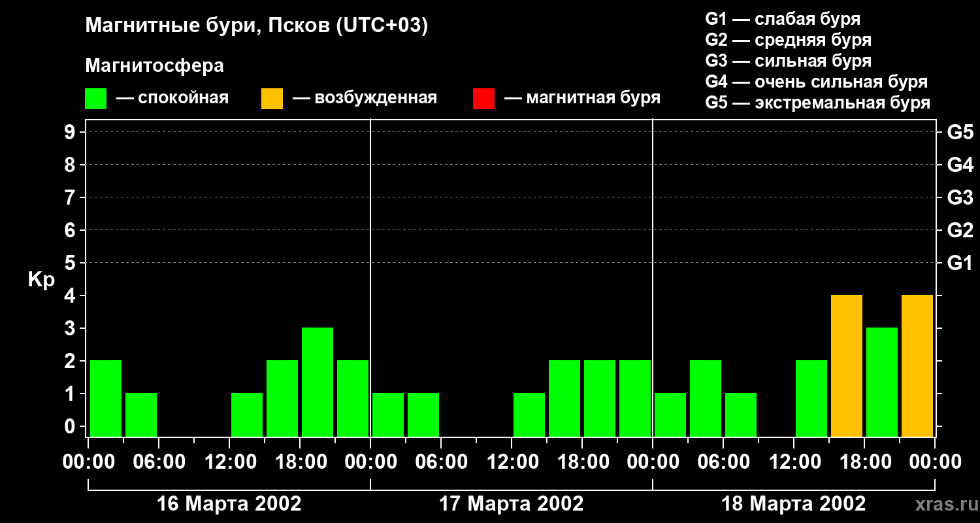Click the green "спокойная" legend swatch
Image resolution: width=980 pixels, height=523 pixels.
95,99
